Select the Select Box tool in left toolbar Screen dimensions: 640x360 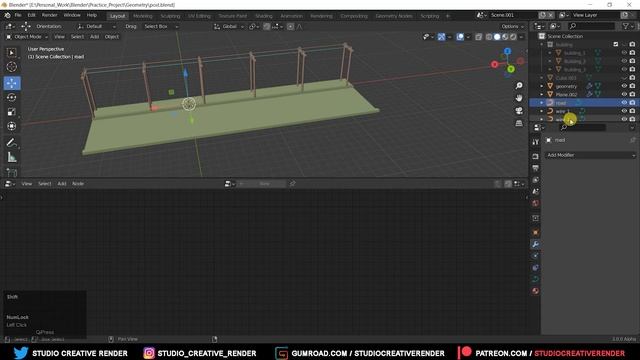coord(11,53)
